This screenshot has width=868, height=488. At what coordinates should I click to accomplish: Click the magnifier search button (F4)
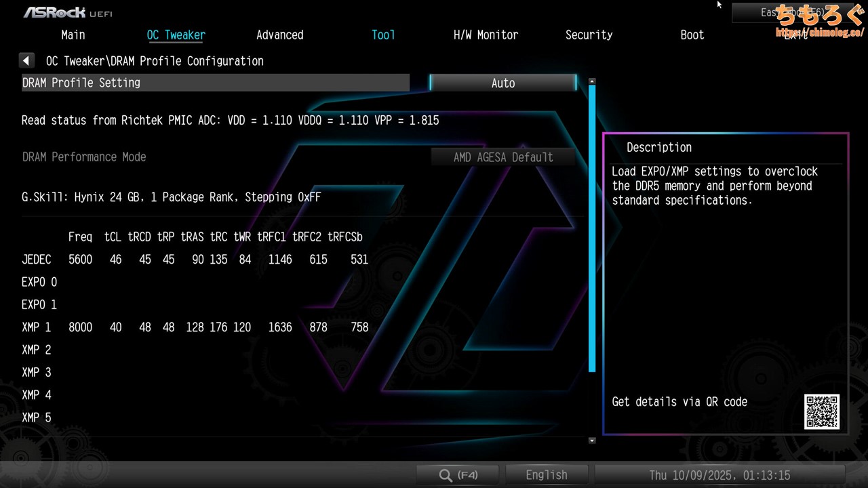(x=458, y=475)
